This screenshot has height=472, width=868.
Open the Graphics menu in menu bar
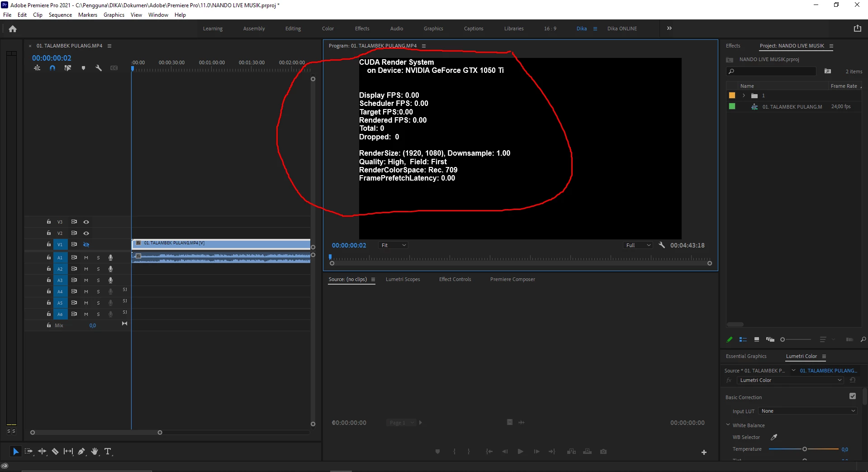(114, 15)
